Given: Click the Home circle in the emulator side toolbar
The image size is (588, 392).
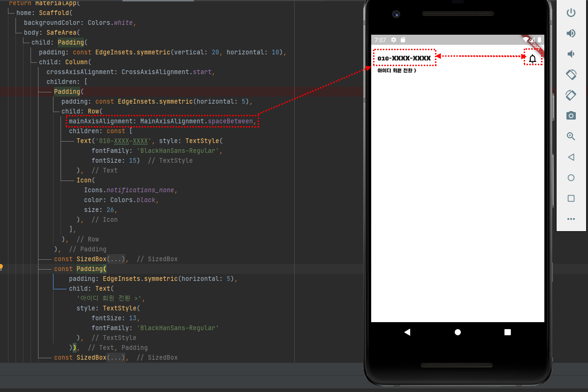Looking at the screenshot, I should (571, 178).
